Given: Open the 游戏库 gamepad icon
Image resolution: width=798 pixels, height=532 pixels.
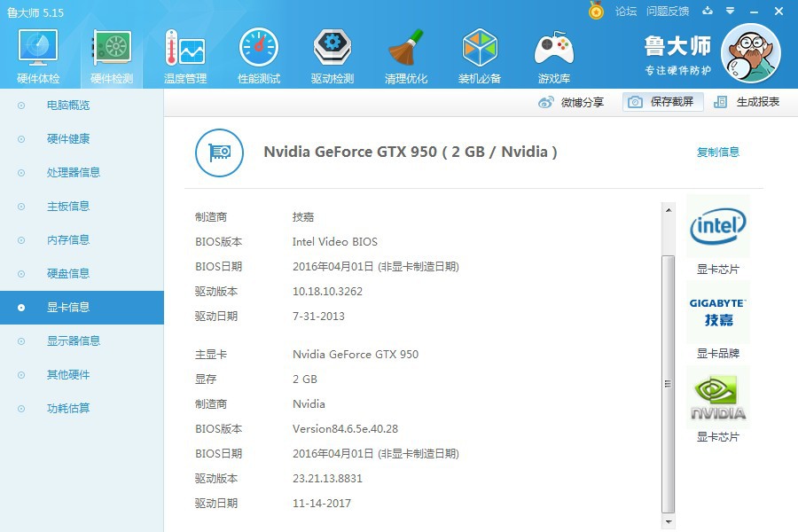Looking at the screenshot, I should click(x=553, y=49).
